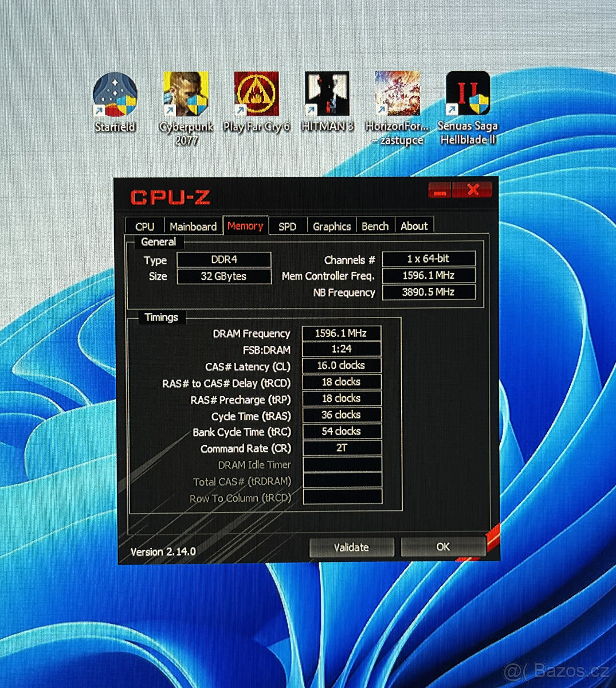This screenshot has height=688, width=616.
Task: Click the NB Frequency value field
Action: click(x=429, y=292)
